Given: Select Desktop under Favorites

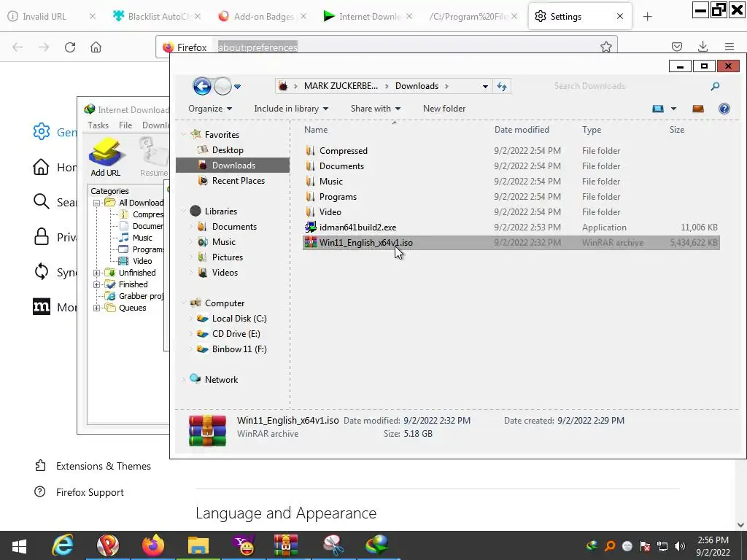Looking at the screenshot, I should coord(228,150).
